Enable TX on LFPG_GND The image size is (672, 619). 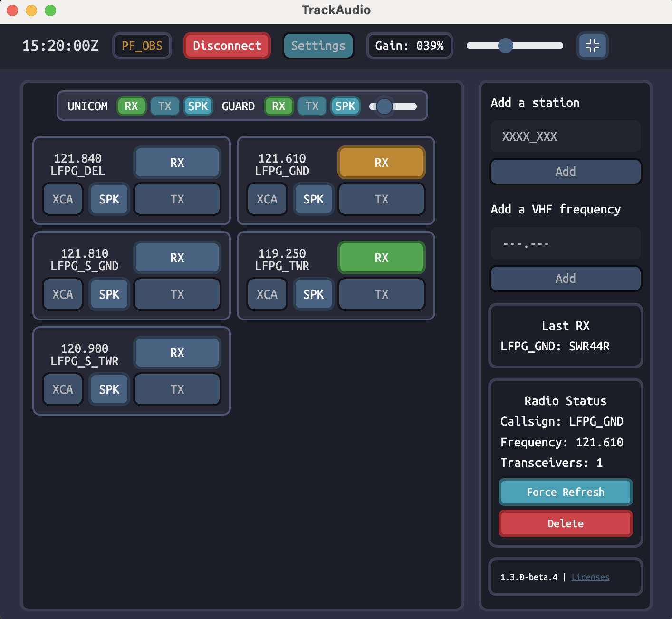coord(382,199)
